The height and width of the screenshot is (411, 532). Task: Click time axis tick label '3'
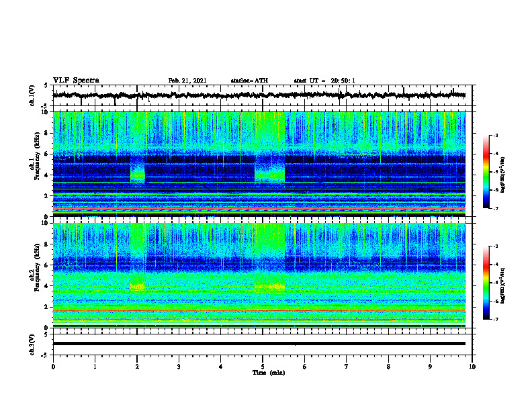(x=179, y=367)
